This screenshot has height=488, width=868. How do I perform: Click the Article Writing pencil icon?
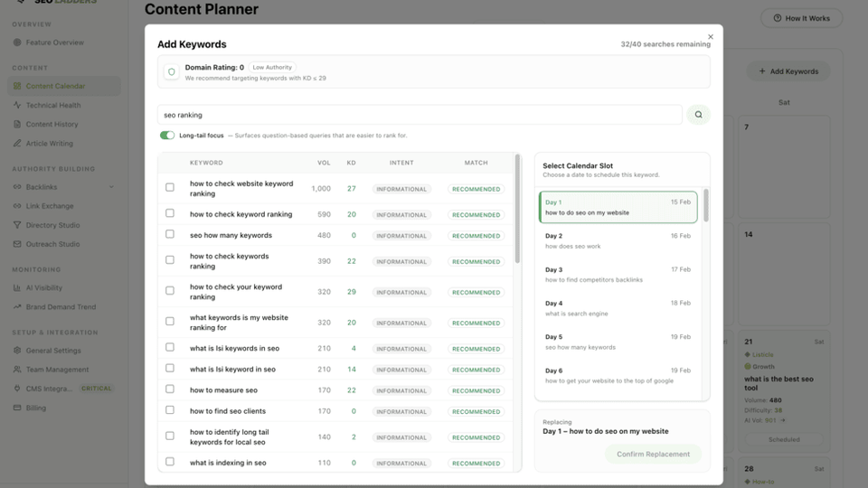(17, 144)
